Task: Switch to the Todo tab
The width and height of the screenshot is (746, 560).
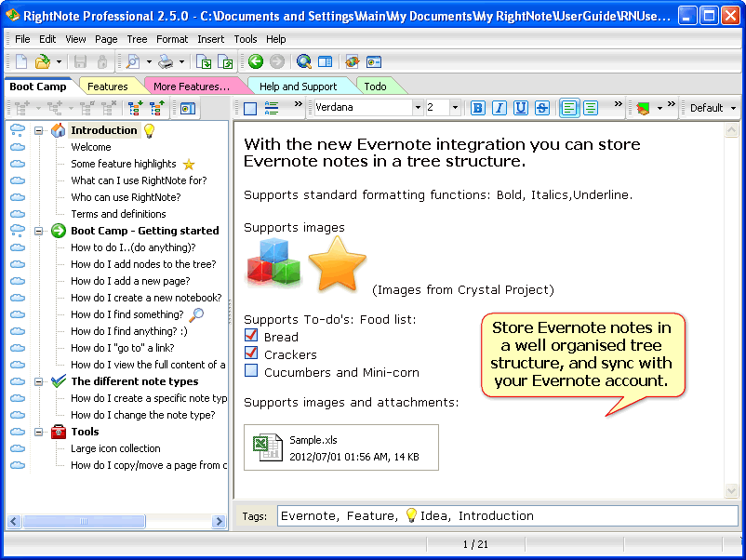Action: tap(376, 87)
